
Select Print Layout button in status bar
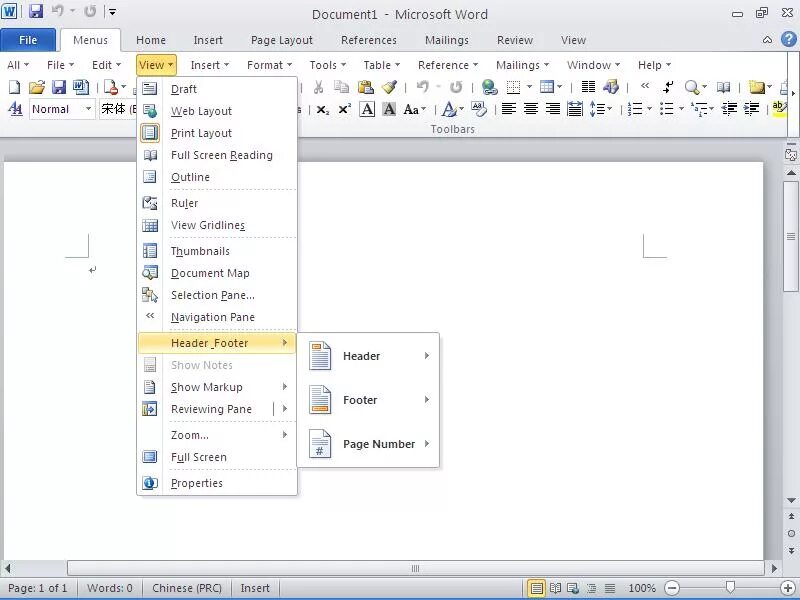pos(536,588)
